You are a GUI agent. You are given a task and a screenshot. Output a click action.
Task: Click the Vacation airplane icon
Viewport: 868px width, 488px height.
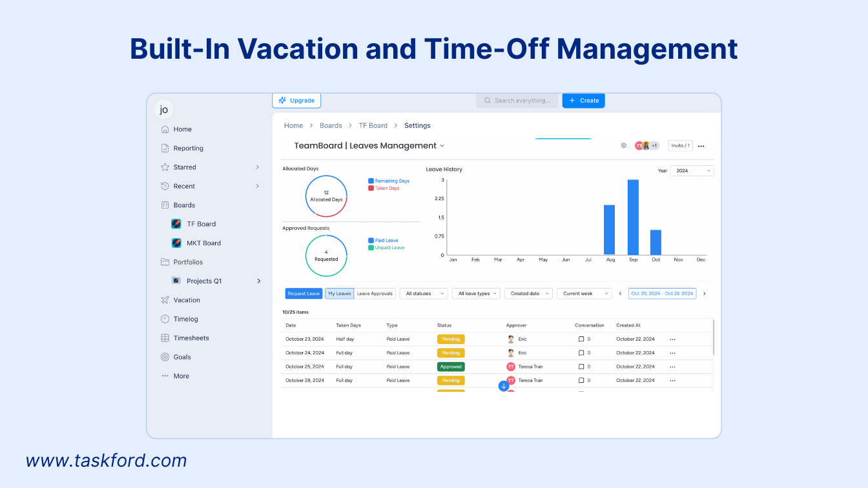click(165, 300)
